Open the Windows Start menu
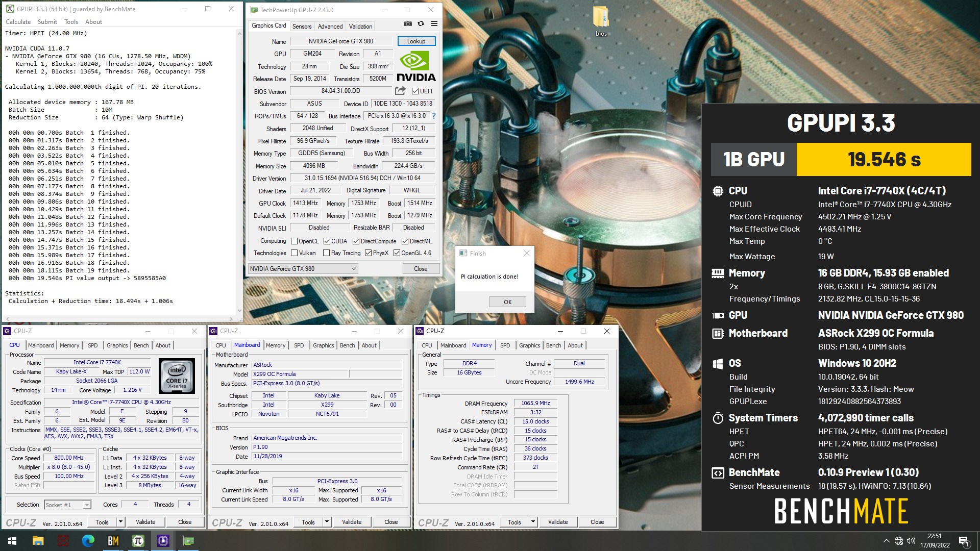 tap(12, 541)
